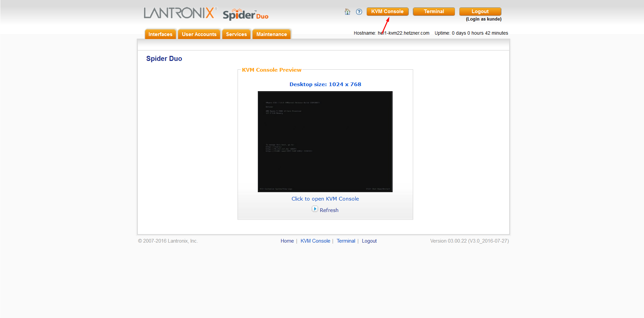Click the copyright Lantronix footer text

click(168, 241)
